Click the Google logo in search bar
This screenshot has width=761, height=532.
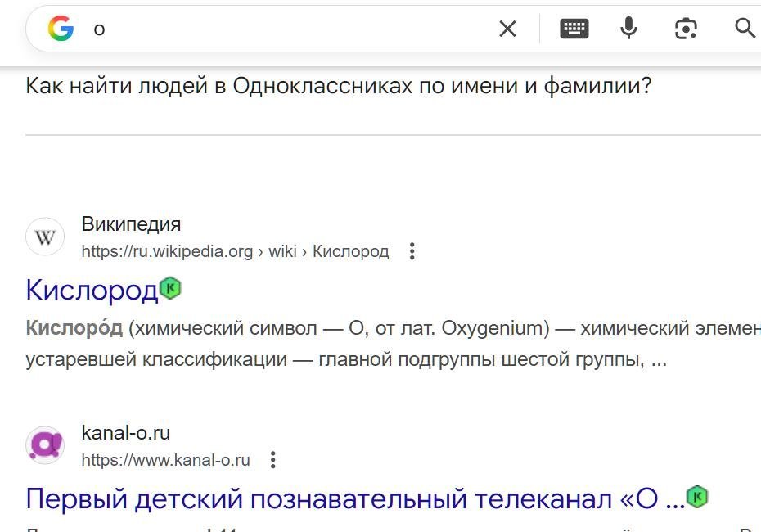tap(61, 28)
